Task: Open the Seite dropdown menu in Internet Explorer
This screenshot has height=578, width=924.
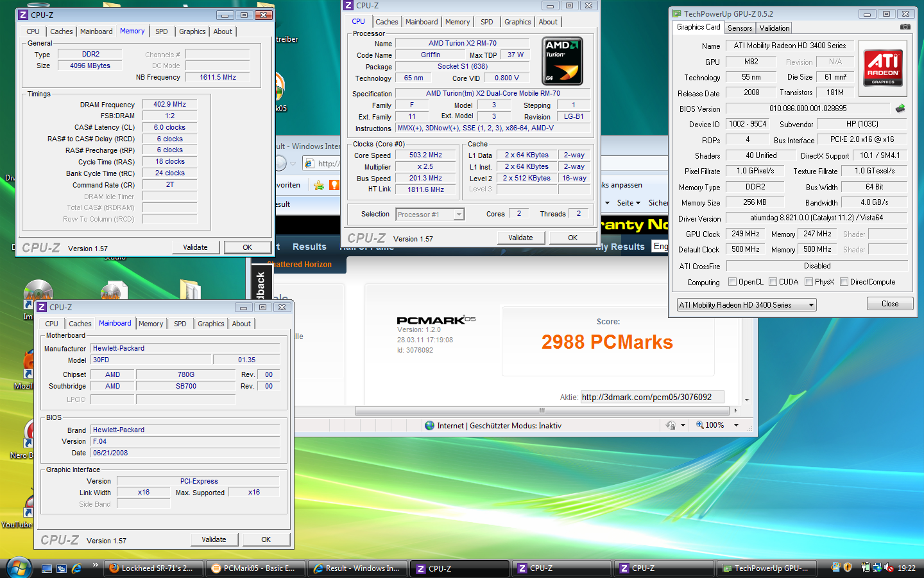Action: coord(628,203)
